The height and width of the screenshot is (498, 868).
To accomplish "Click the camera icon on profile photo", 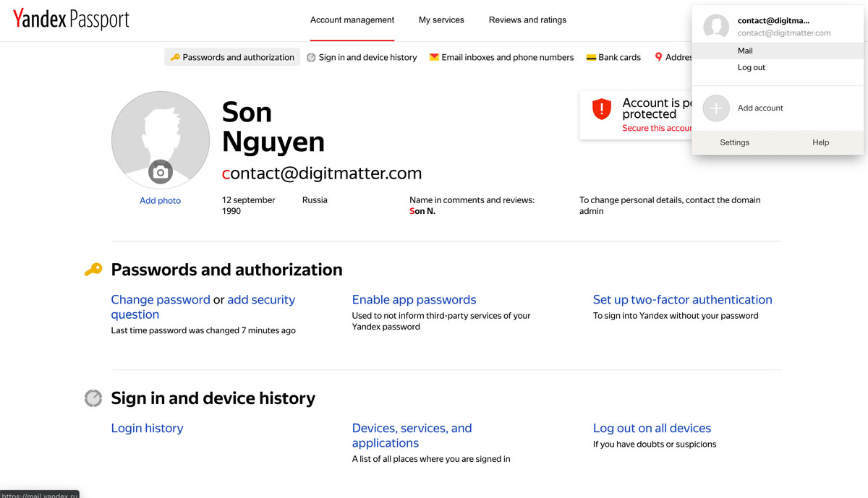I will click(160, 172).
